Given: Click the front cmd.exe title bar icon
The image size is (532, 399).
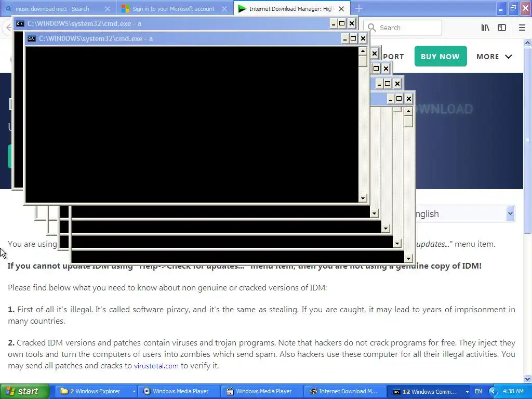Looking at the screenshot, I should point(32,38).
